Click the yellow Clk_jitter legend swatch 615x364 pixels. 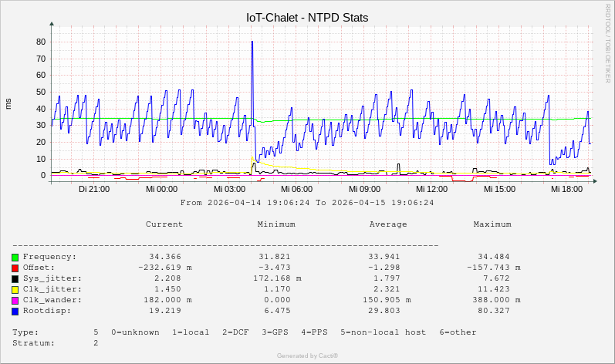click(x=15, y=289)
